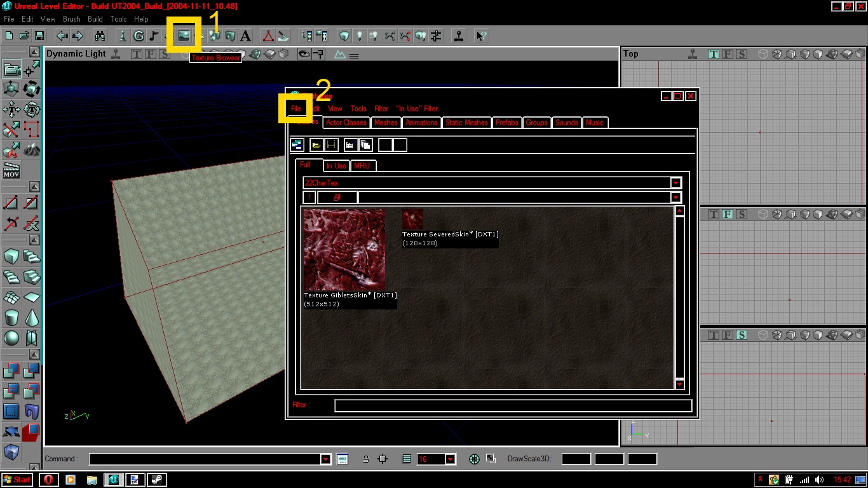
Task: Open the Brush menu in main menubar
Action: [x=72, y=19]
